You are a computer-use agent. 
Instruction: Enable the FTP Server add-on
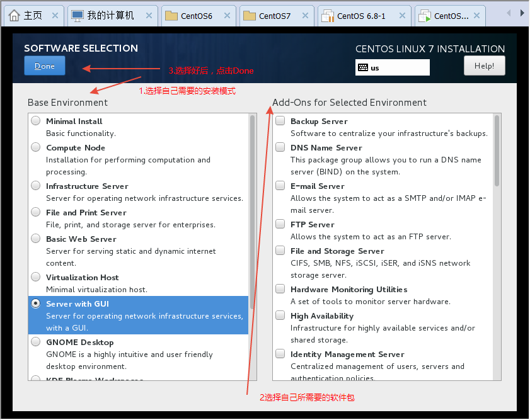tap(280, 224)
